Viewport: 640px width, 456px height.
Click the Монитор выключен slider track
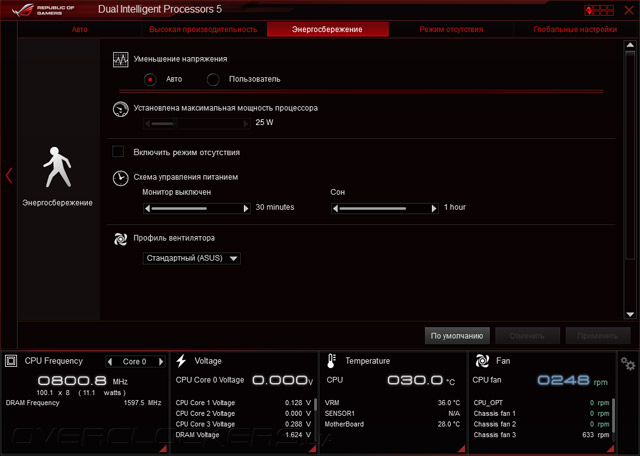pyautogui.click(x=197, y=209)
